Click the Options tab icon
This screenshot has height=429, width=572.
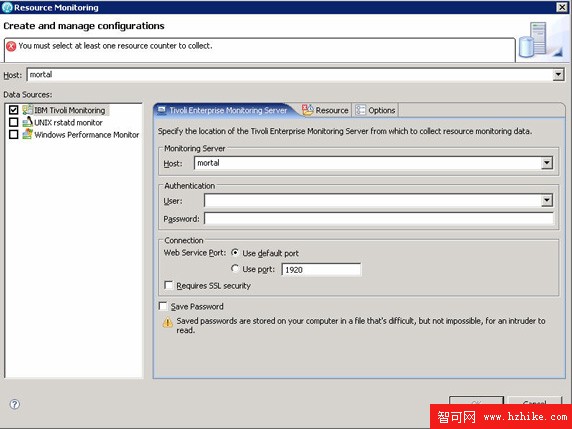(360, 110)
